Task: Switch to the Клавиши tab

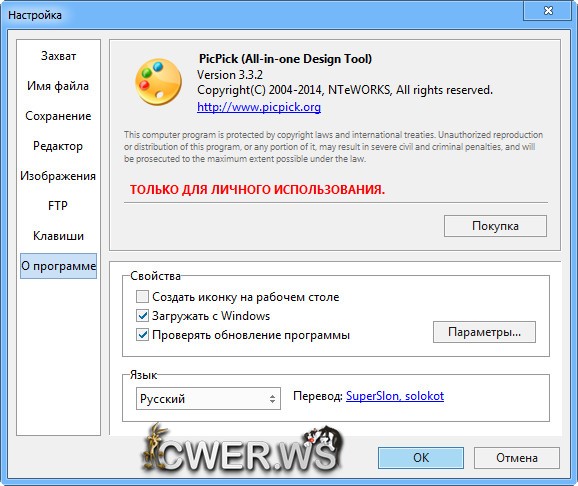Action: [58, 236]
